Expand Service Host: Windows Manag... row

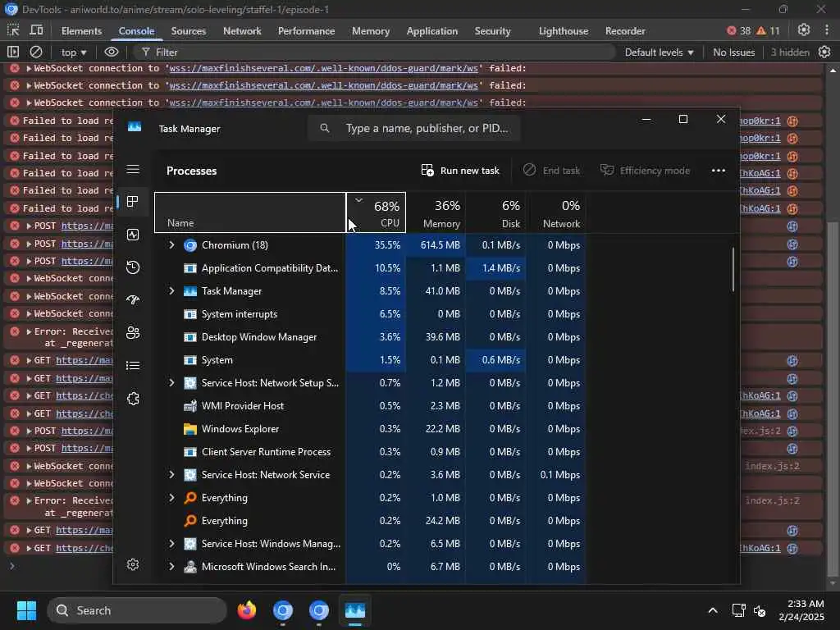tap(171, 543)
